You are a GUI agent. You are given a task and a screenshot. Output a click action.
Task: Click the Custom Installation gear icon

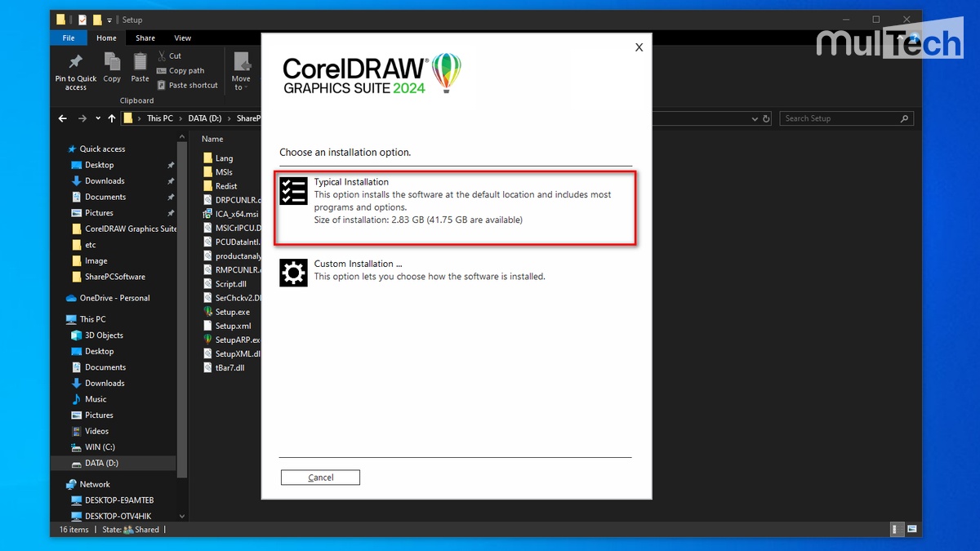tap(293, 273)
